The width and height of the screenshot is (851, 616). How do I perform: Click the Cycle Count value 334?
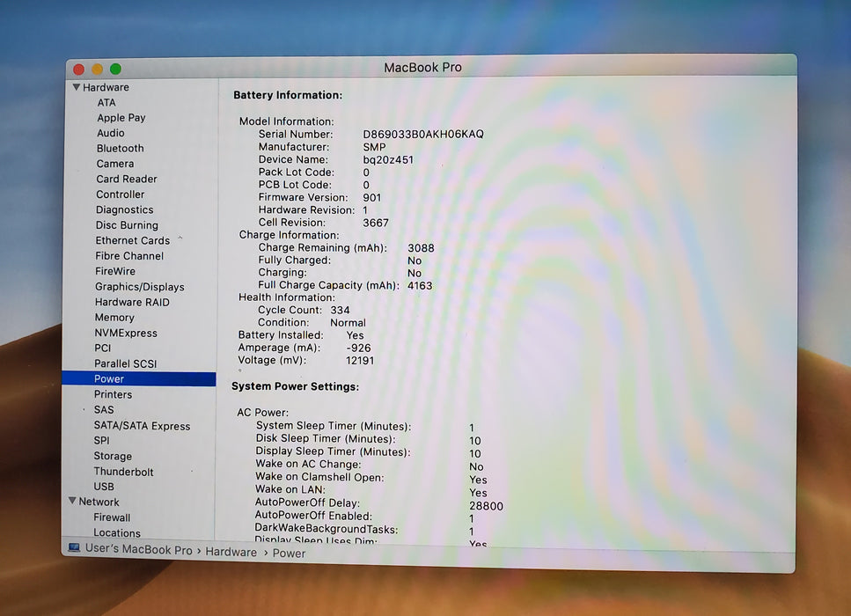pyautogui.click(x=340, y=310)
